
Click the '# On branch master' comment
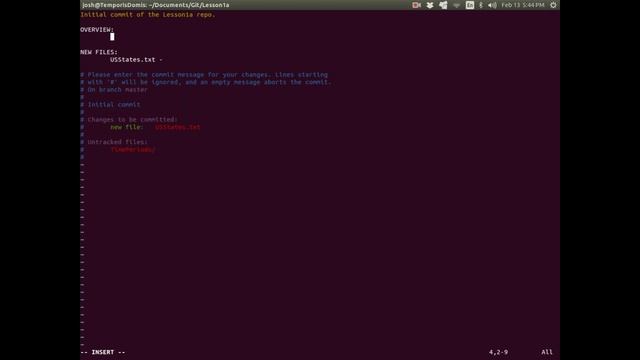pyautogui.click(x=114, y=90)
